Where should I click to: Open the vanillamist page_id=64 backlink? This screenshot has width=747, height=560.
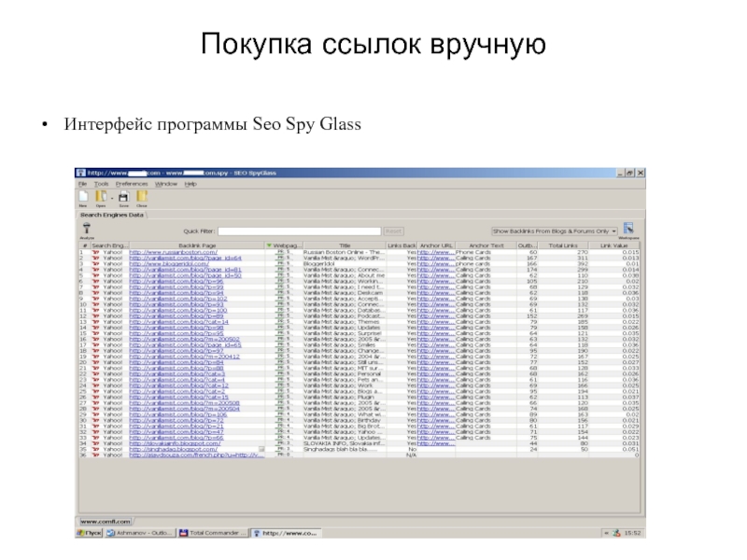185,258
